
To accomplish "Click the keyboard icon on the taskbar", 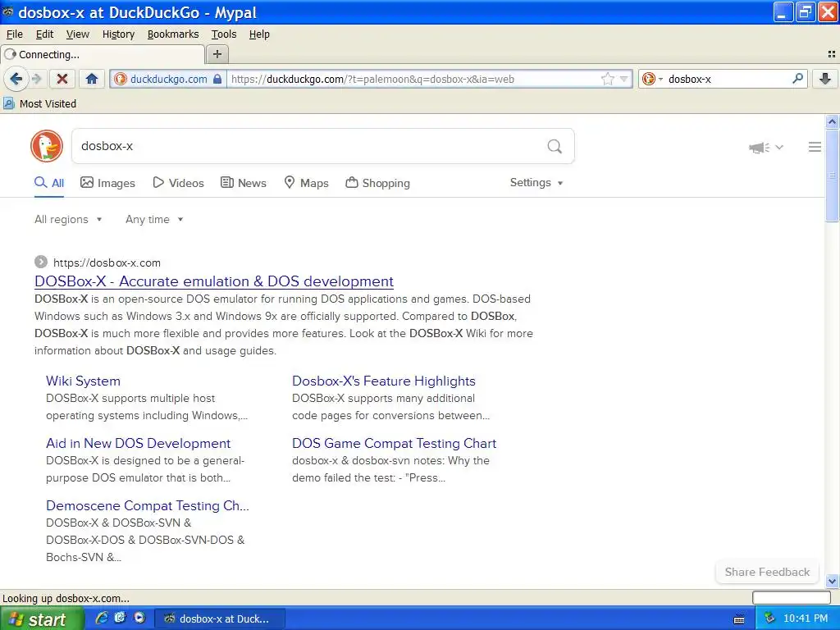I will coord(739,619).
